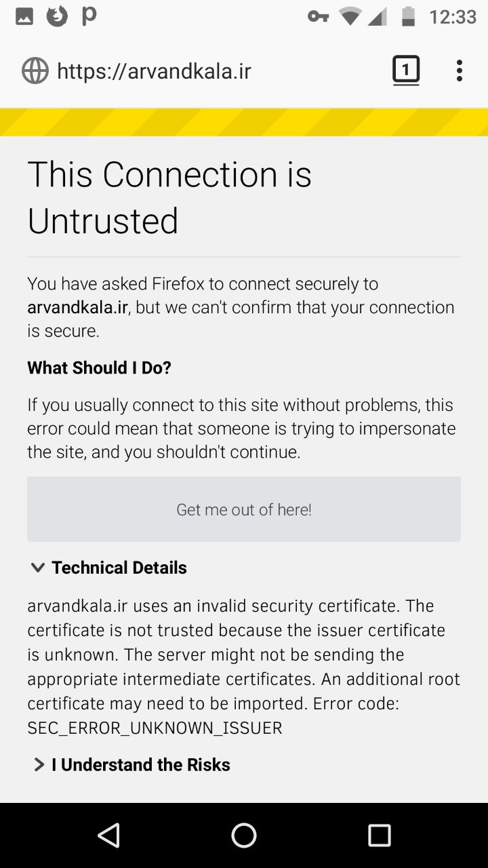This screenshot has width=488, height=868.
Task: Tap the picture notification icon in status bar
Action: (x=24, y=16)
